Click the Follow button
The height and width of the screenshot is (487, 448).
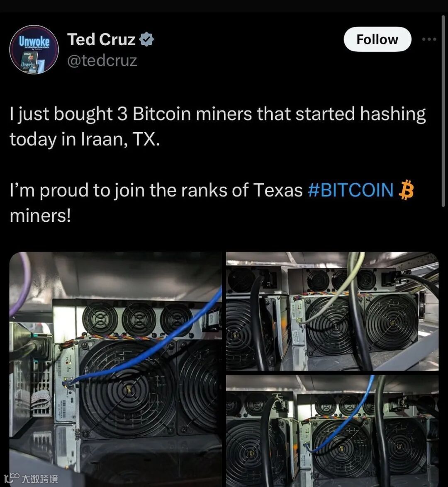[x=377, y=39]
